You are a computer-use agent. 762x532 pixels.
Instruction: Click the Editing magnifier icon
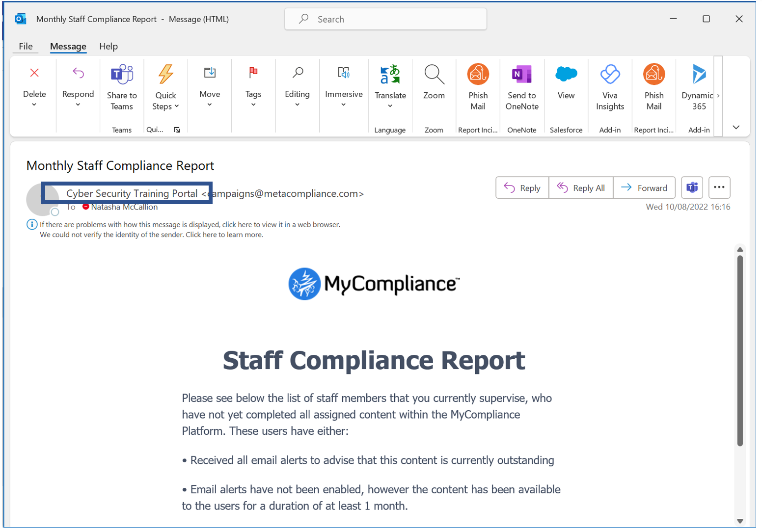298,73
